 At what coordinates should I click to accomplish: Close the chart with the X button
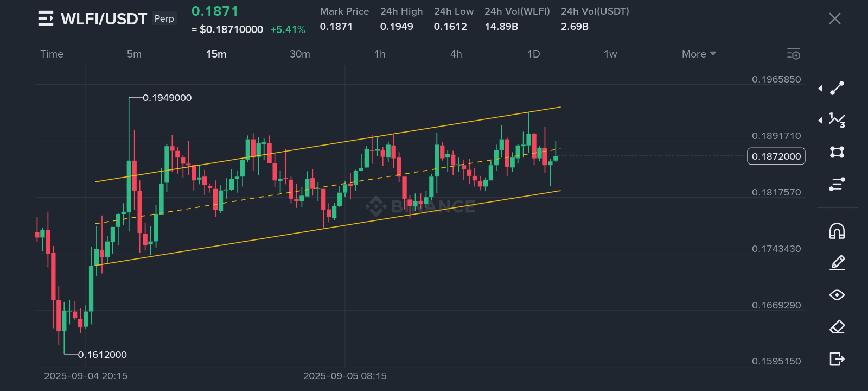(x=835, y=18)
